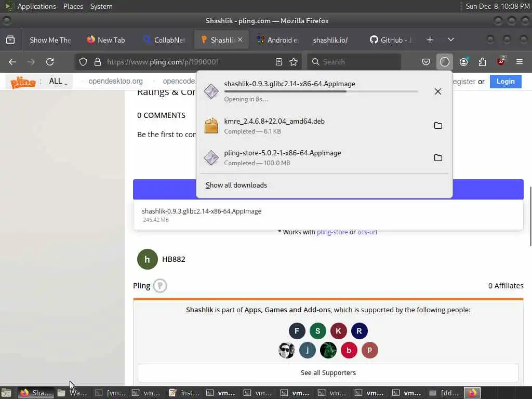Open supporter avatar S
The width and height of the screenshot is (532, 399).
(x=317, y=331)
